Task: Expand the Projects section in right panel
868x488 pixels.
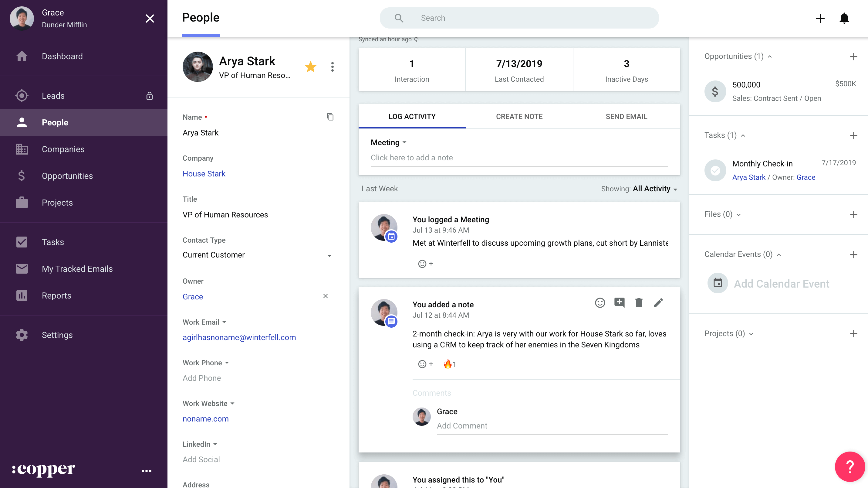Action: pyautogui.click(x=751, y=334)
